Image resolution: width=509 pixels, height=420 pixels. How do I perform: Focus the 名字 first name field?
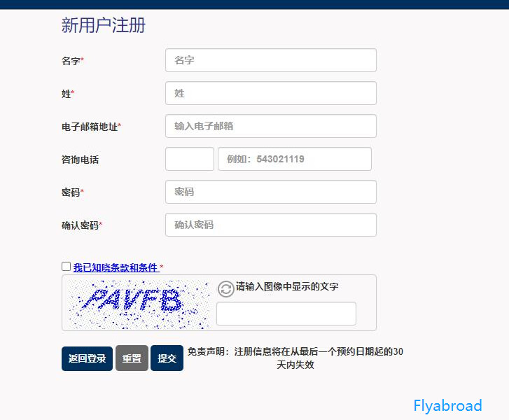pyautogui.click(x=271, y=60)
